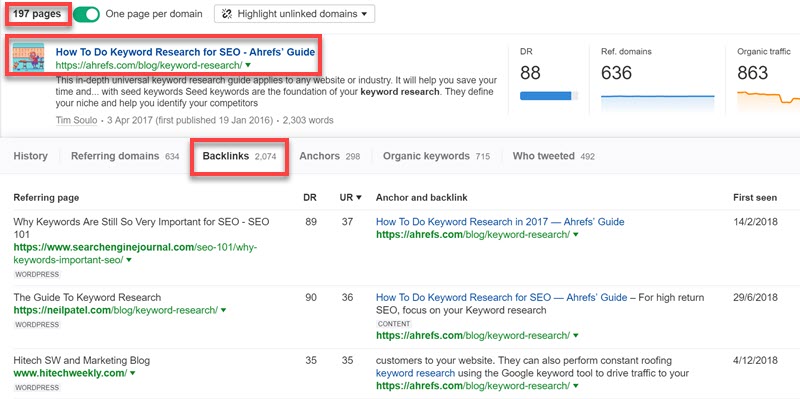Click the WORDPRESS tag under neilpatel.com URL
800x399 pixels.
click(x=37, y=325)
